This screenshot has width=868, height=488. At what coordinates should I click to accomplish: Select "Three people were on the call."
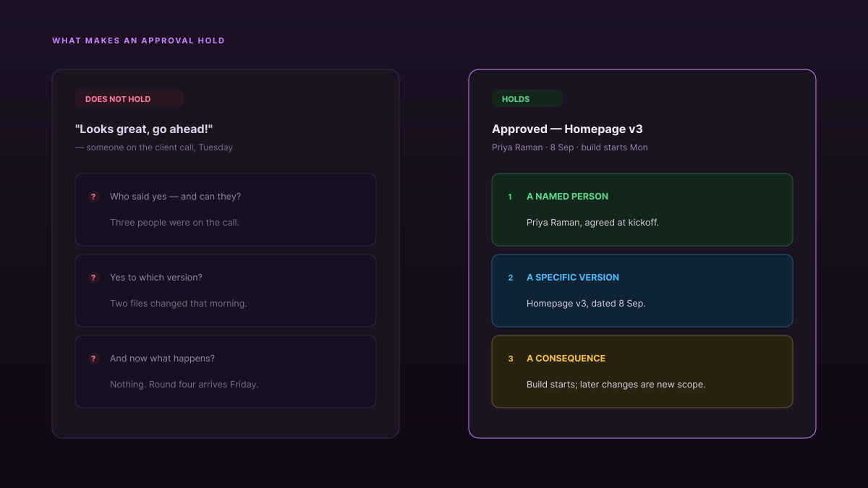click(174, 223)
